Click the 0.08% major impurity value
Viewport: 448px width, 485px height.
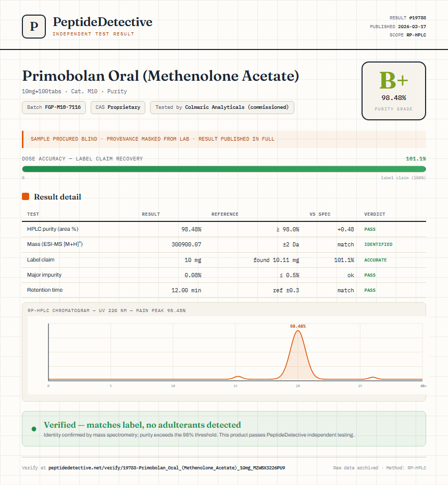pyautogui.click(x=193, y=275)
